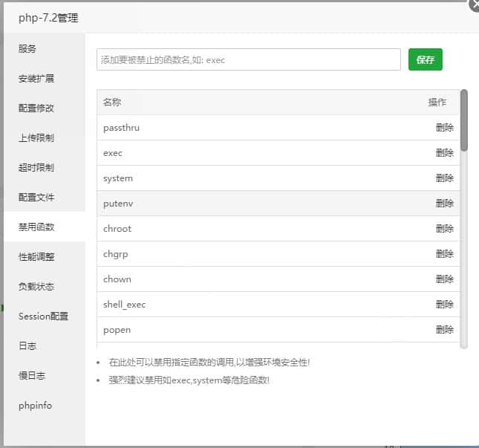Select the 超时限制 tab
The image size is (479, 448).
36,168
